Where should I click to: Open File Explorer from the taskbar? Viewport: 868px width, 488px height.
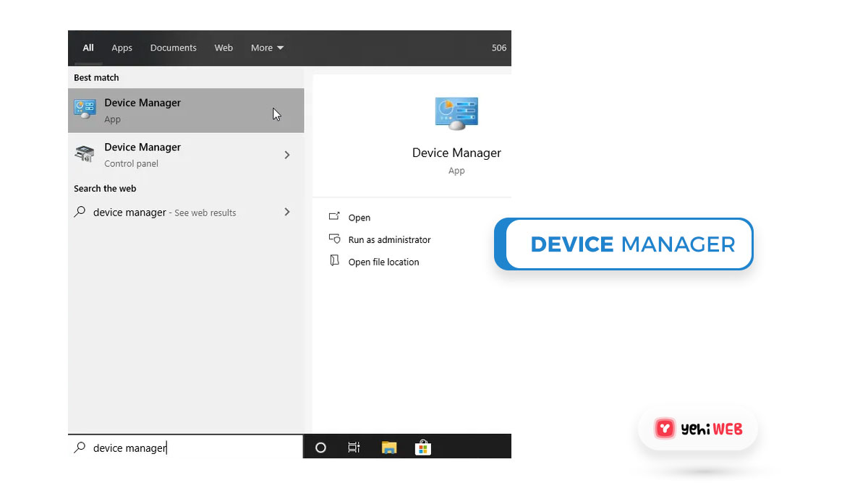(388, 447)
